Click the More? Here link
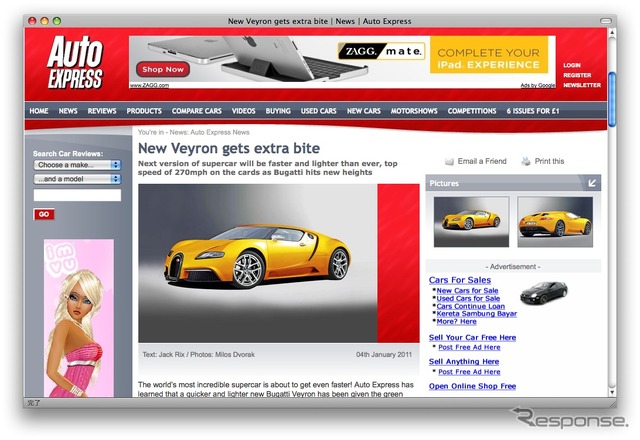Viewport: 640px width, 440px height. tap(456, 321)
